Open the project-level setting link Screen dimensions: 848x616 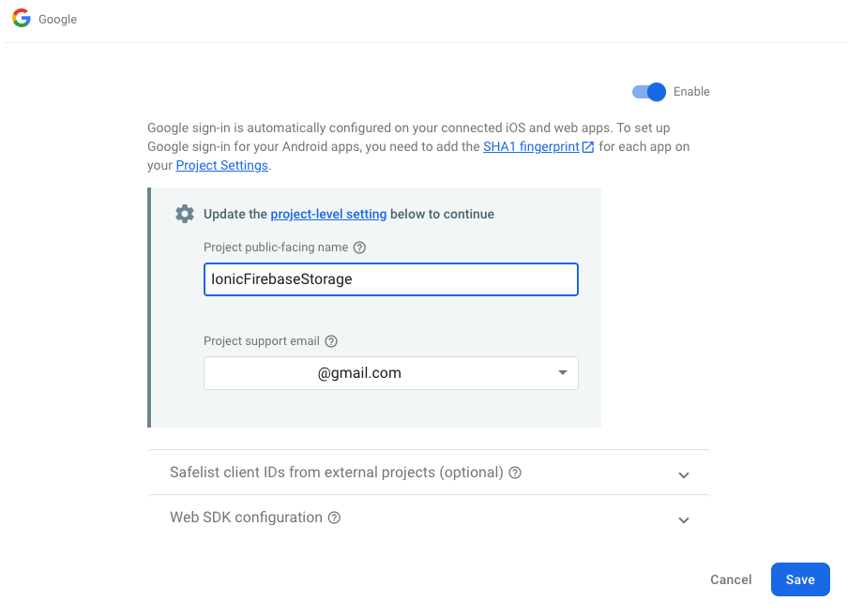(328, 214)
